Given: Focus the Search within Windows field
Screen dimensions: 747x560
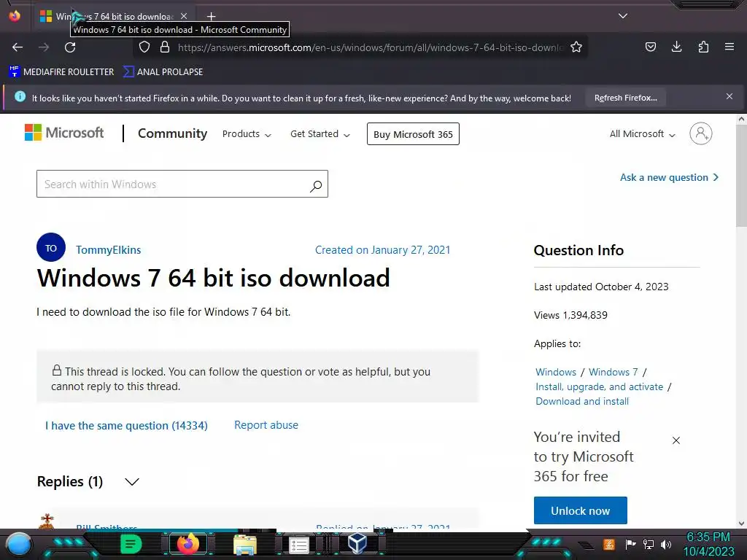Looking at the screenshot, I should [x=182, y=184].
